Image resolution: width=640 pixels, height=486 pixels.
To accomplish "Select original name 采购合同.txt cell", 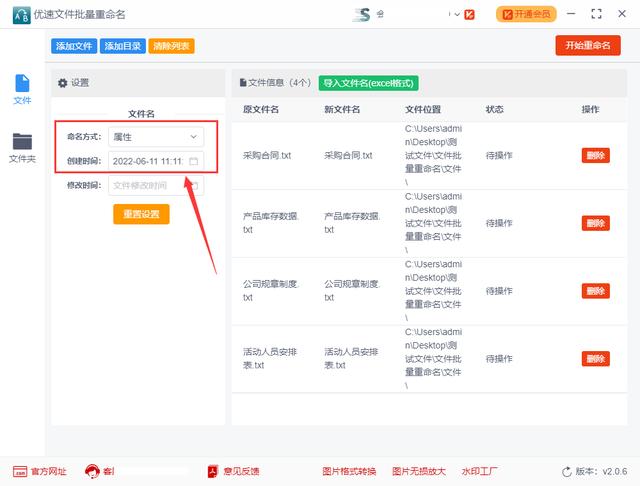I will point(267,155).
